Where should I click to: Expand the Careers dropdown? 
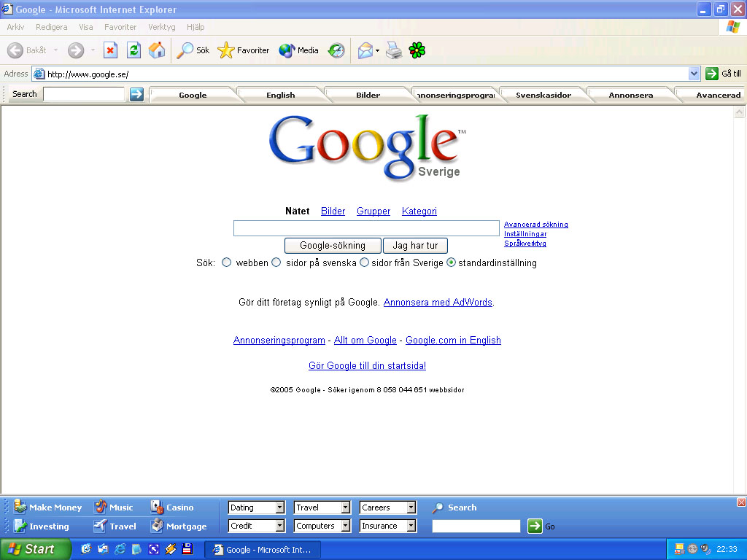point(411,507)
